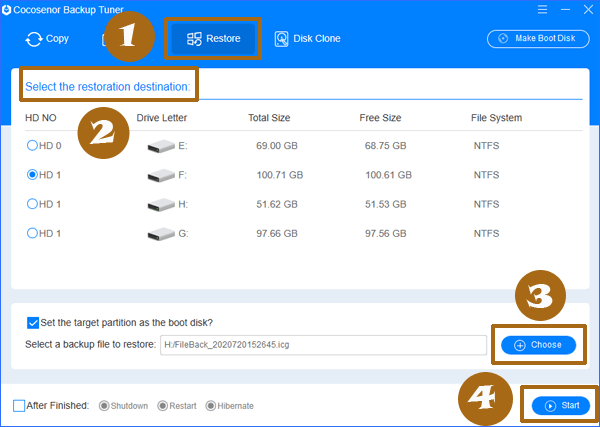This screenshot has height=427, width=600.
Task: Select HD 1 radio button for H: drive
Action: [32, 204]
